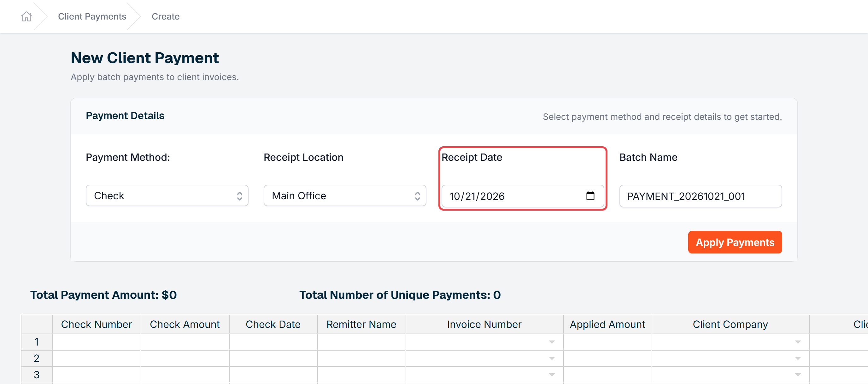
Task: Select the Remitter Name column header
Action: [361, 324]
